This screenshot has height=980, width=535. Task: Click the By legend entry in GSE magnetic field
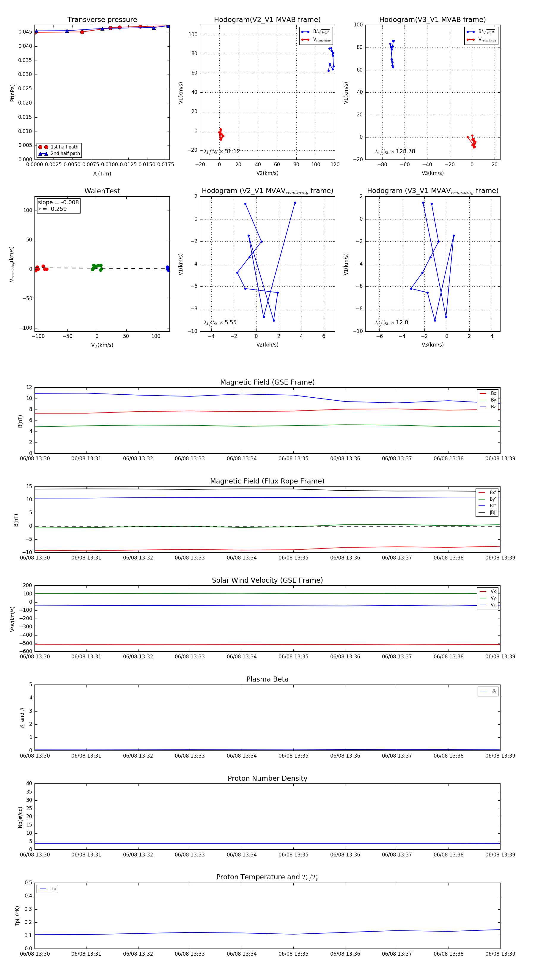(x=488, y=400)
